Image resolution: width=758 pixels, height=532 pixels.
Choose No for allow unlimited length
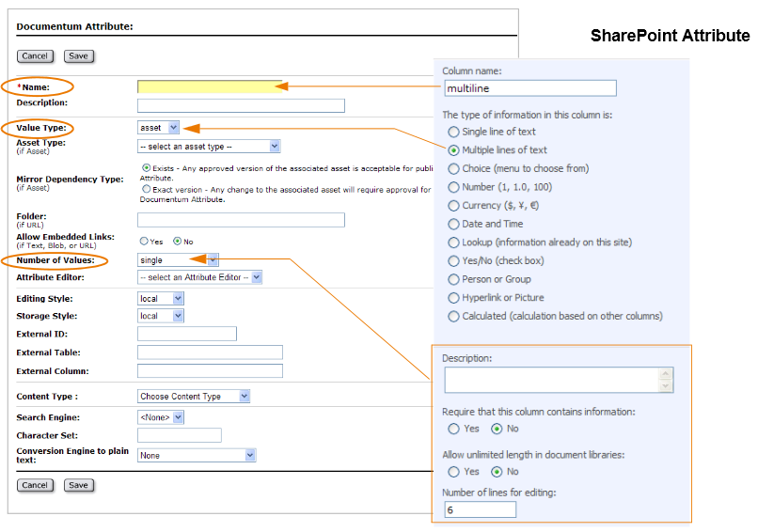coord(497,472)
